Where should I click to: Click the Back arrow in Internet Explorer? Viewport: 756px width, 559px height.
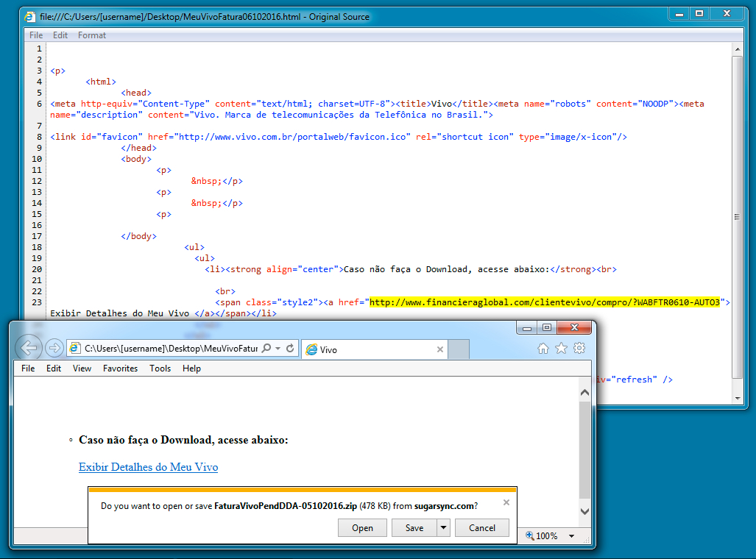point(29,347)
